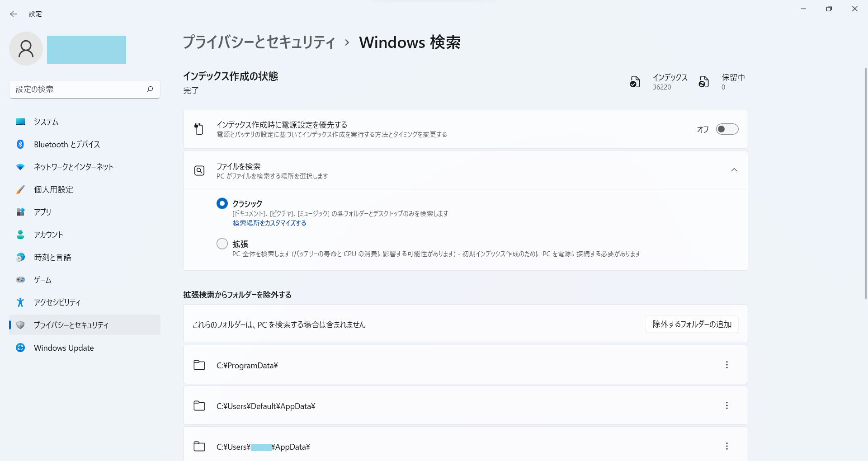
Task: Open the システム category in the sidebar
Action: [46, 122]
